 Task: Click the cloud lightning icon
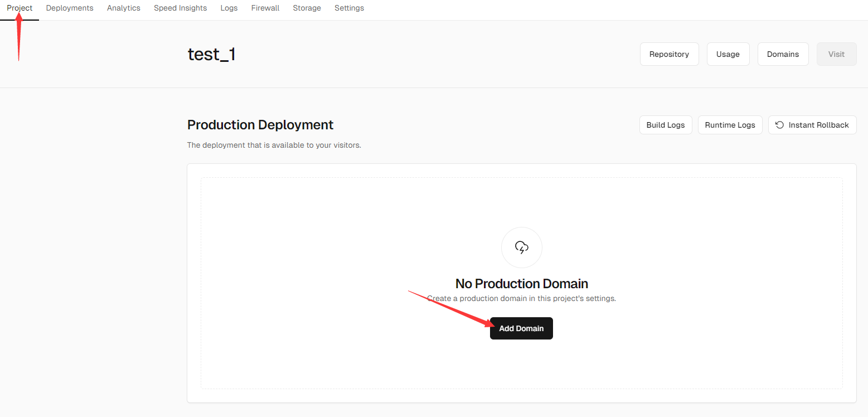pyautogui.click(x=521, y=247)
